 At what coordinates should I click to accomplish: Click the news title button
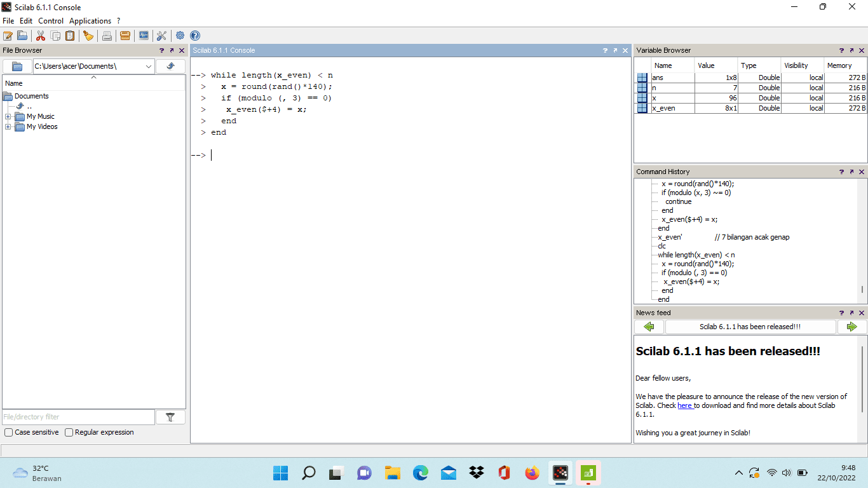point(750,327)
